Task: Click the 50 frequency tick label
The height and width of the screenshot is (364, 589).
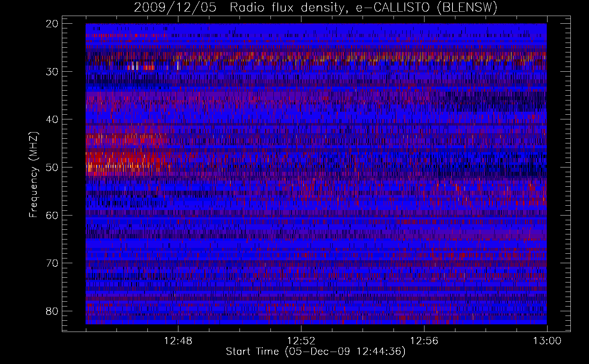Action: coord(52,167)
